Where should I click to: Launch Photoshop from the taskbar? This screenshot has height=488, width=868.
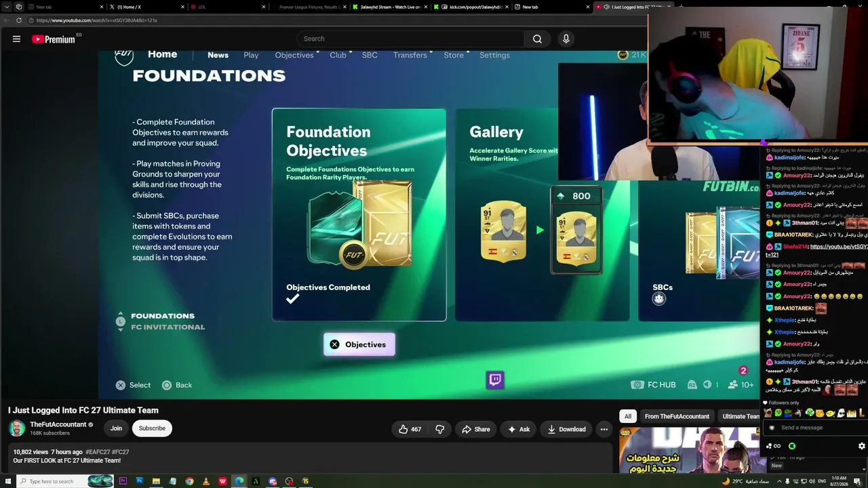tap(140, 481)
